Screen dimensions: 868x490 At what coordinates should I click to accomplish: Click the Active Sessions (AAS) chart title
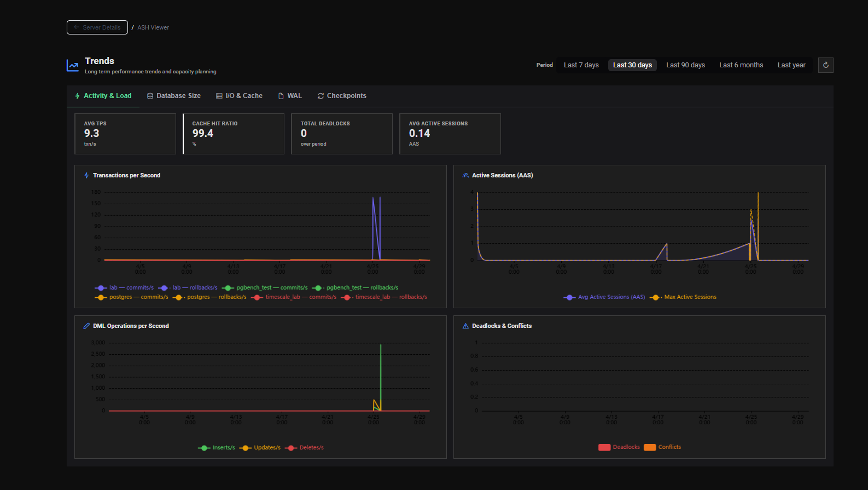coord(503,176)
